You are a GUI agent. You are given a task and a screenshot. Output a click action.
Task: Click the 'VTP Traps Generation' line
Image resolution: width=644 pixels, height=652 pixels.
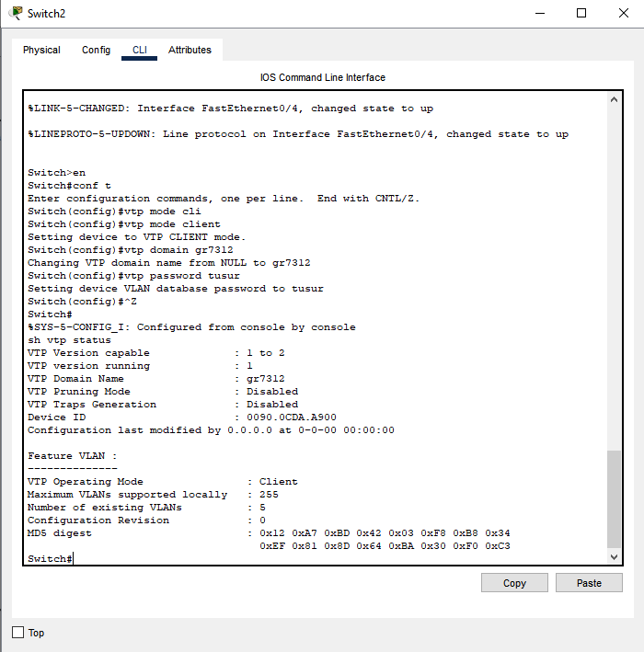click(163, 405)
